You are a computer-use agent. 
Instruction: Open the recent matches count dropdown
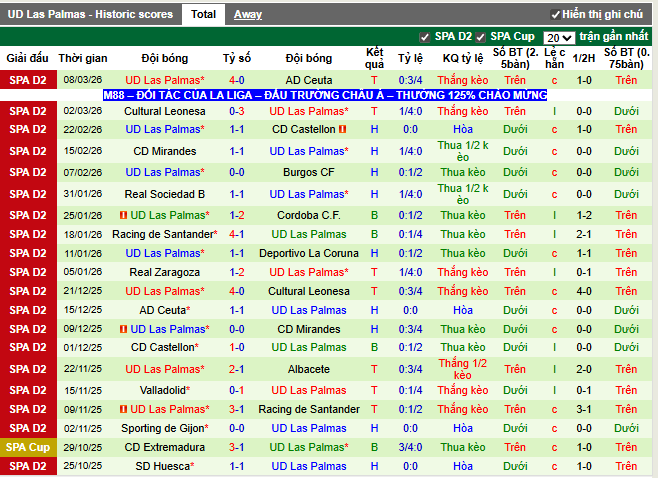(x=559, y=37)
